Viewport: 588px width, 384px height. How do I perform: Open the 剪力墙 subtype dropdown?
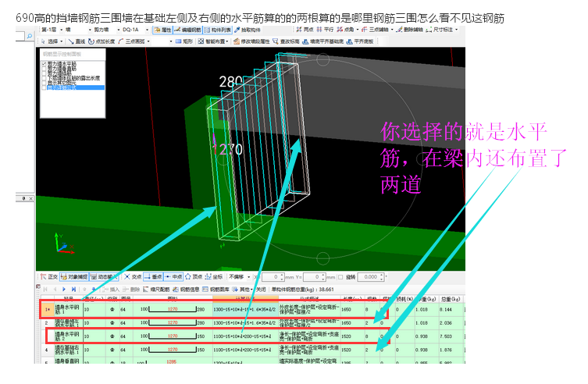(119, 30)
